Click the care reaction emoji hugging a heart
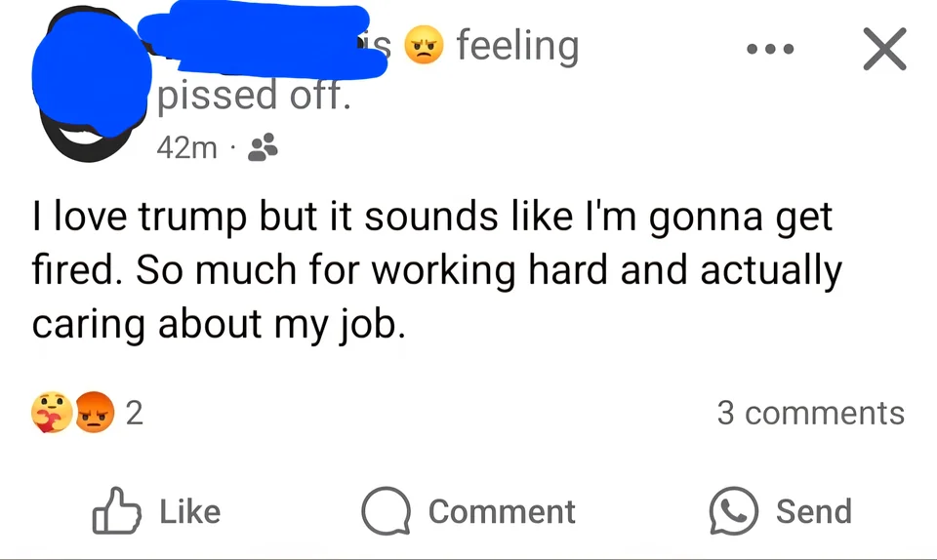 pos(52,413)
